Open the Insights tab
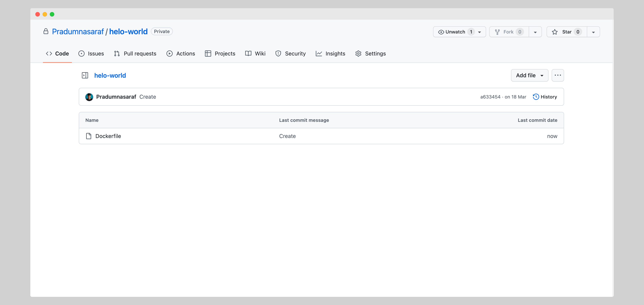644x305 pixels. [x=330, y=54]
